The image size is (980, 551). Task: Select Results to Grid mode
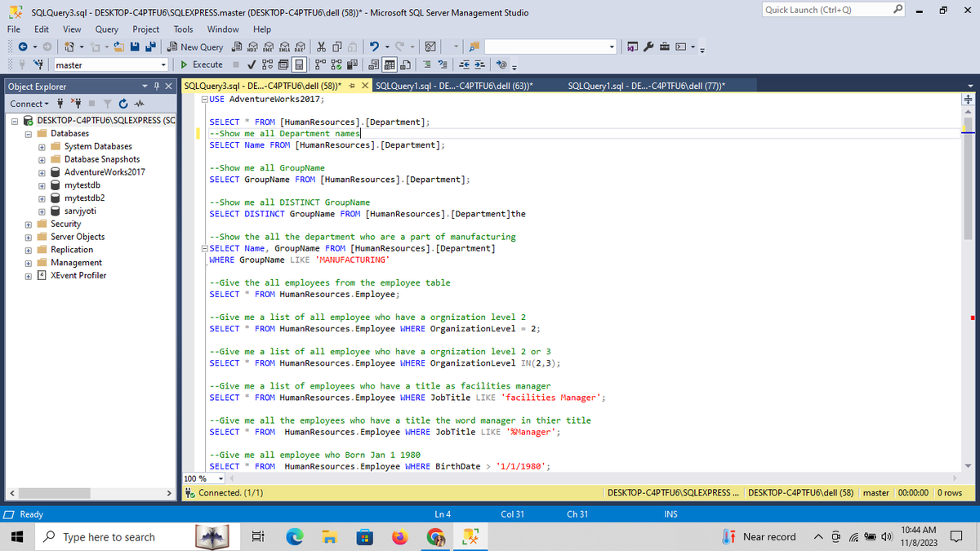coord(390,64)
